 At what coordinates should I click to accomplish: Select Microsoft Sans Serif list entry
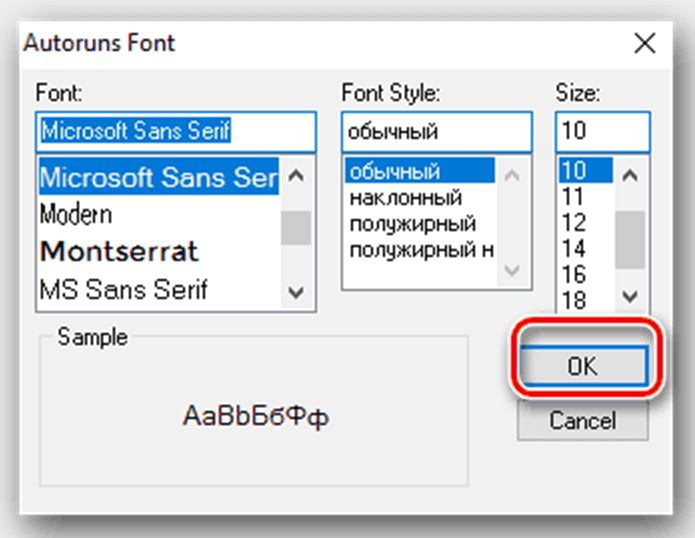(x=158, y=177)
